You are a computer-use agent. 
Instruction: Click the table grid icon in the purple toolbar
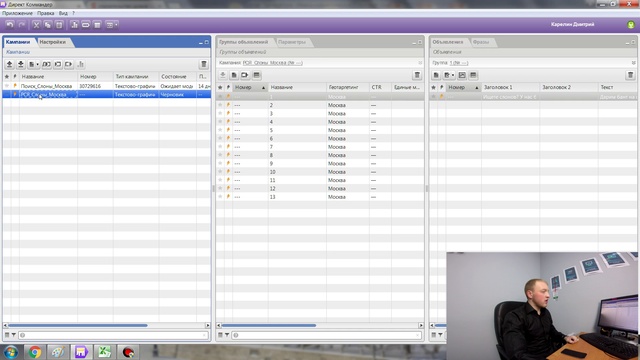97,25
